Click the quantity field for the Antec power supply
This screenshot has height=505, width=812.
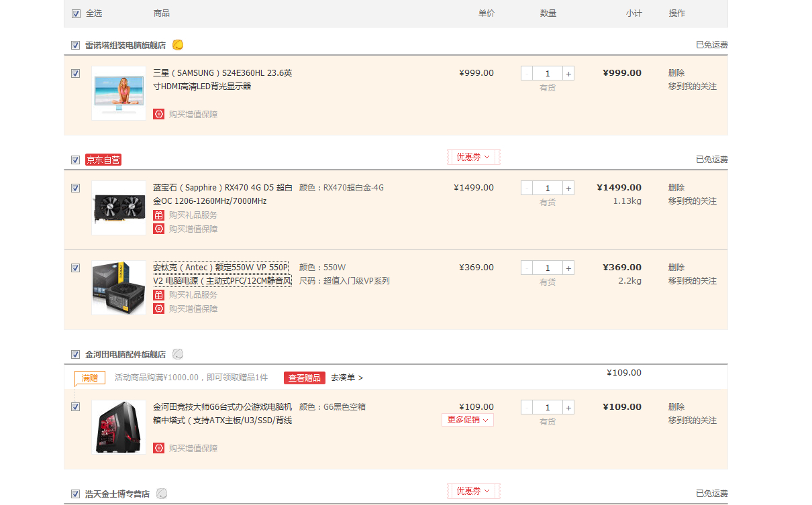(x=548, y=268)
